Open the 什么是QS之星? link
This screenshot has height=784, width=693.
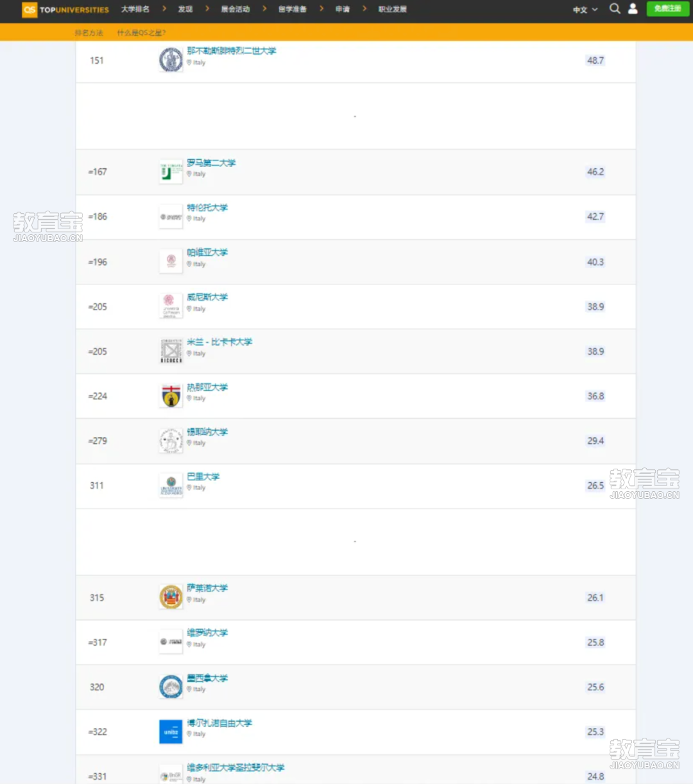click(x=141, y=33)
